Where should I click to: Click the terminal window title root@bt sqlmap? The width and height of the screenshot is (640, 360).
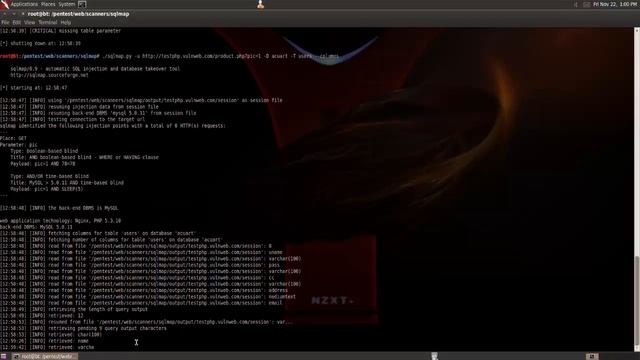click(78, 14)
